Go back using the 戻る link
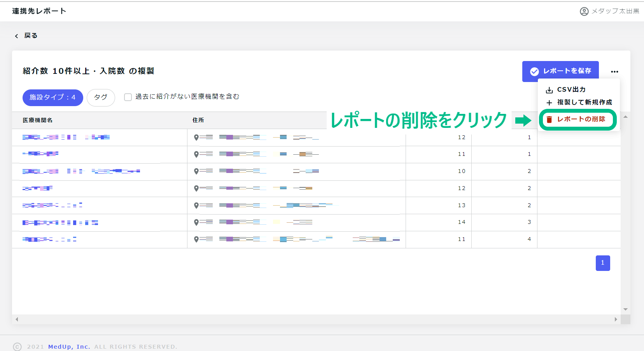The width and height of the screenshot is (644, 351). (x=31, y=35)
